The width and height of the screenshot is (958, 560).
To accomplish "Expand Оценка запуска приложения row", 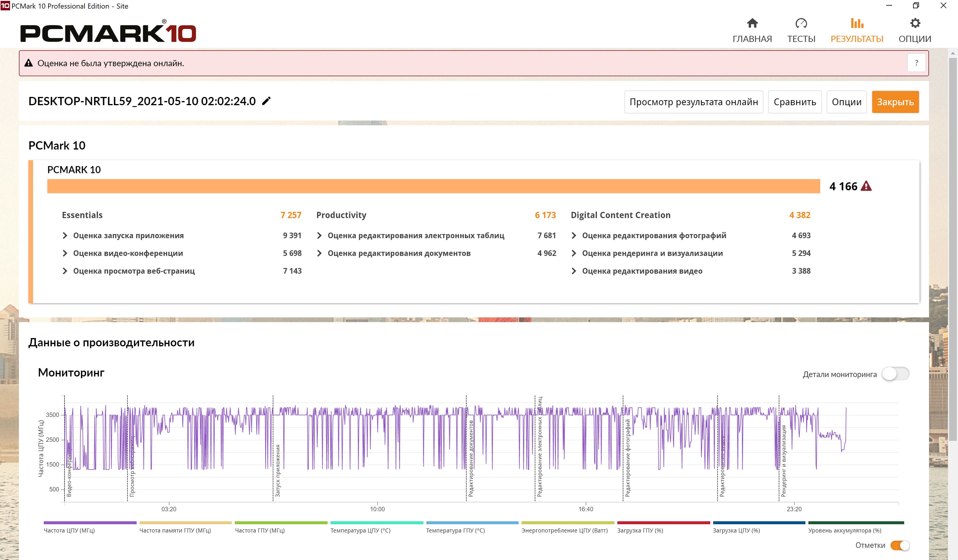I will 65,236.
